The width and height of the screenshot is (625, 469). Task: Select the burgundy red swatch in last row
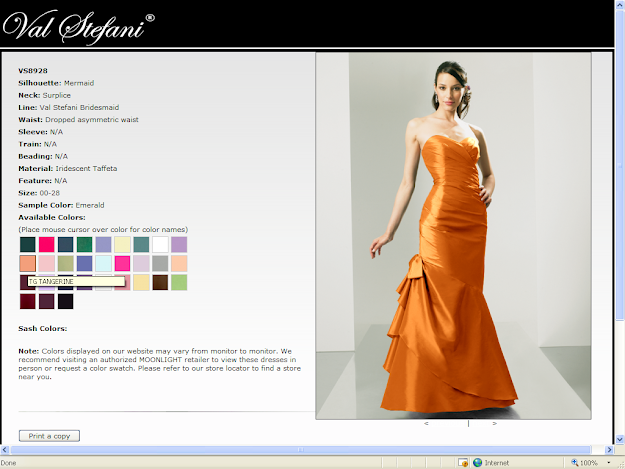[28, 301]
